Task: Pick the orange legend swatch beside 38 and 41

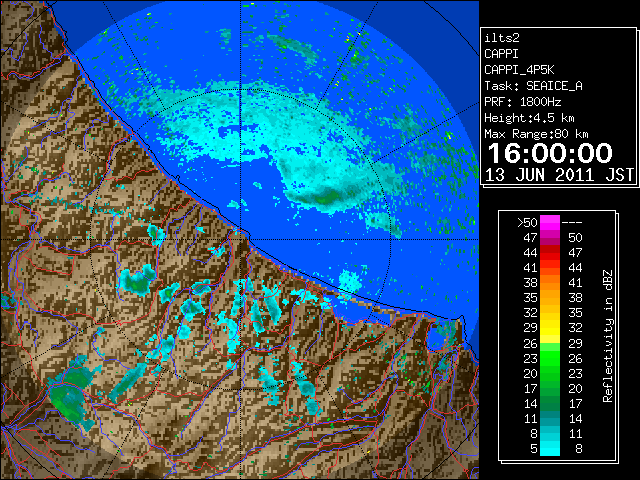Action: (550, 283)
